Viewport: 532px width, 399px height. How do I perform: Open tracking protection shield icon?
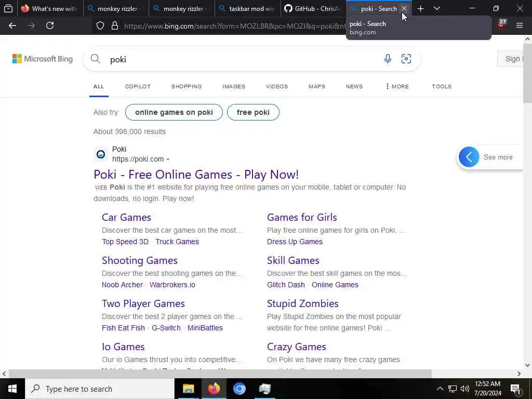click(x=100, y=25)
